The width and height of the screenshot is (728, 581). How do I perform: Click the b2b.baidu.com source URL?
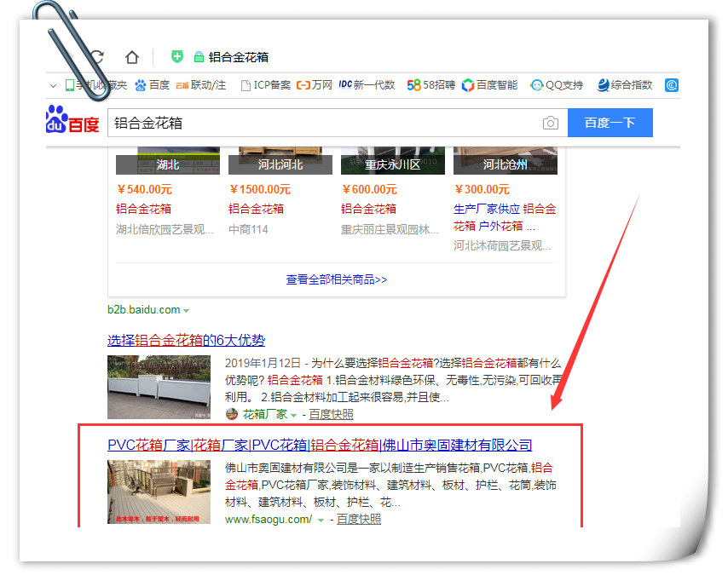point(144,309)
